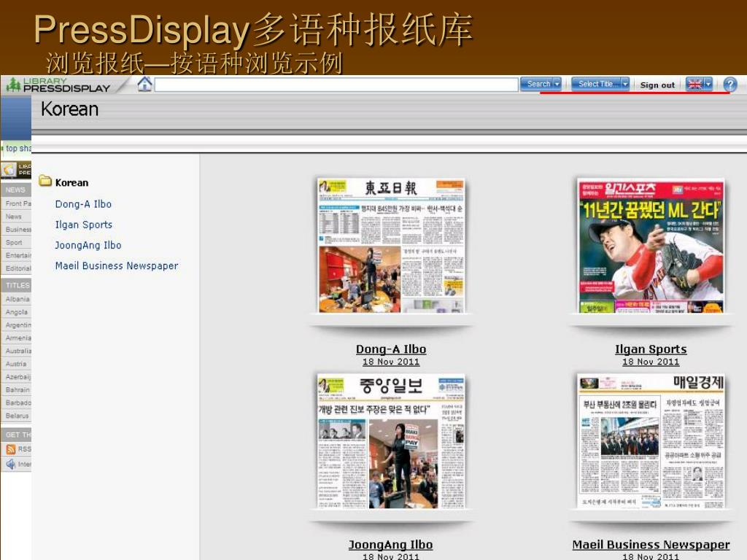Select Bahrain in the Titles list
Screen dimensions: 747x560
tap(17, 389)
